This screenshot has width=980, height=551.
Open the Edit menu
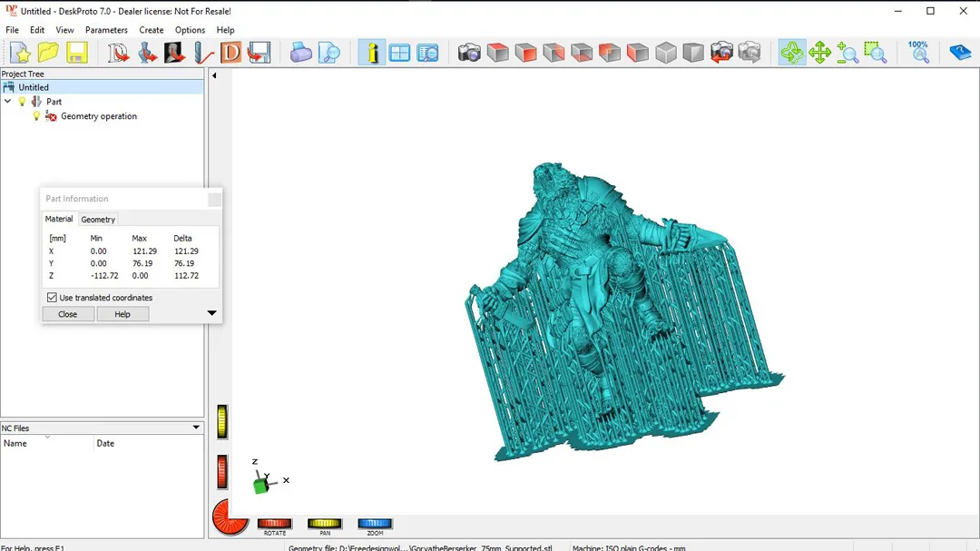(37, 30)
